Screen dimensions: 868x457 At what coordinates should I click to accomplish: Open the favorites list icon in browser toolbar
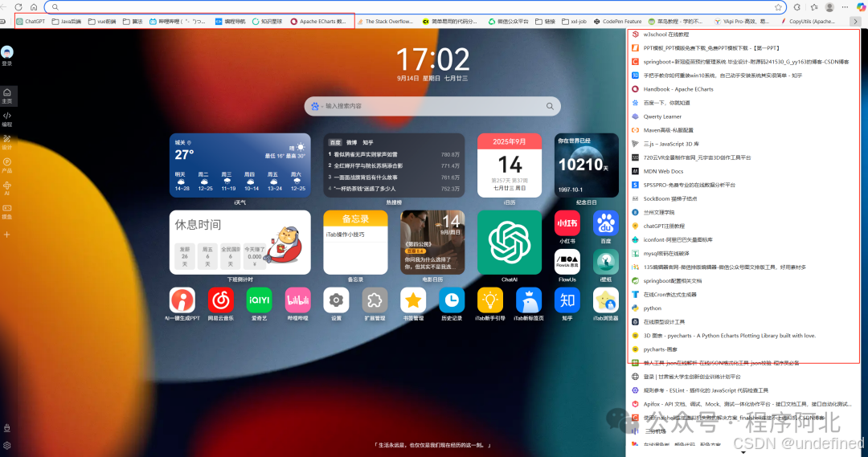(x=813, y=7)
